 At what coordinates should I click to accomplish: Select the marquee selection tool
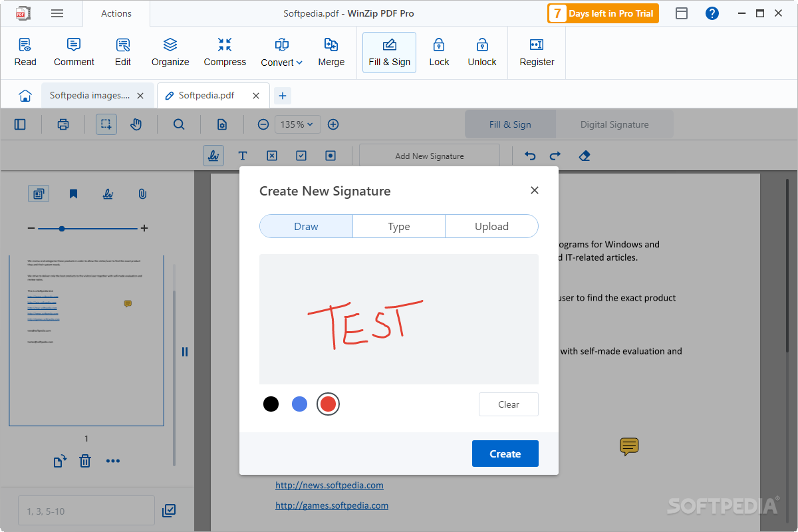(106, 124)
